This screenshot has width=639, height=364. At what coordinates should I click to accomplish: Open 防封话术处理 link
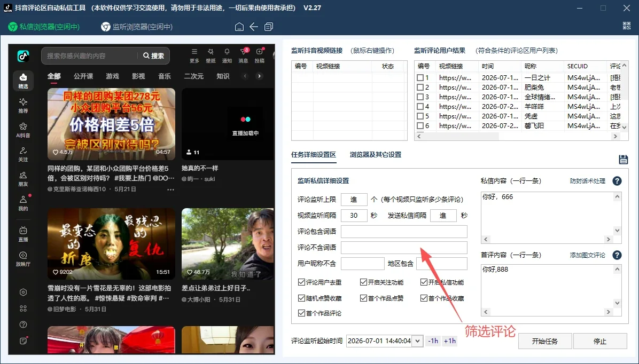pos(587,181)
